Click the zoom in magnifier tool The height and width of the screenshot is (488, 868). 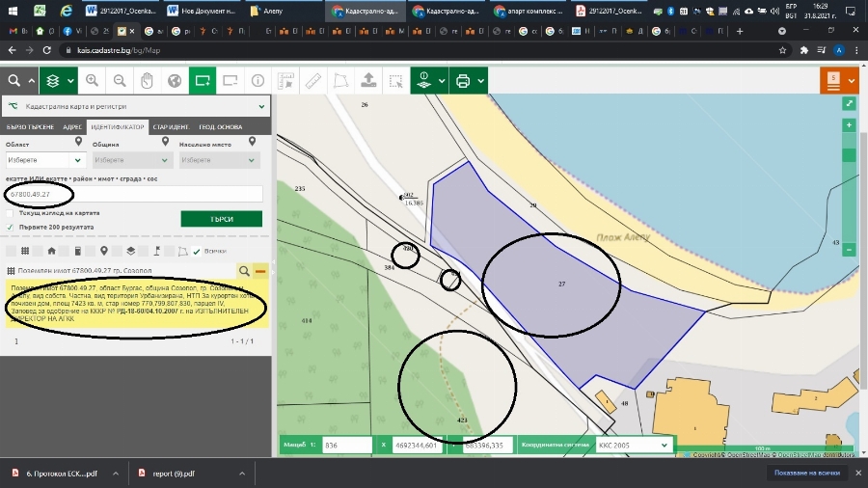pyautogui.click(x=92, y=81)
